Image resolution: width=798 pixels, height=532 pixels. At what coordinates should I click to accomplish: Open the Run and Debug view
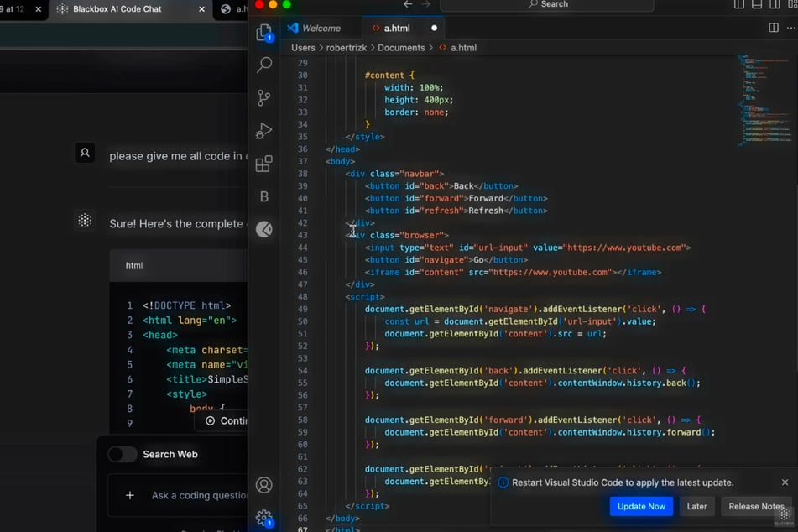(264, 130)
